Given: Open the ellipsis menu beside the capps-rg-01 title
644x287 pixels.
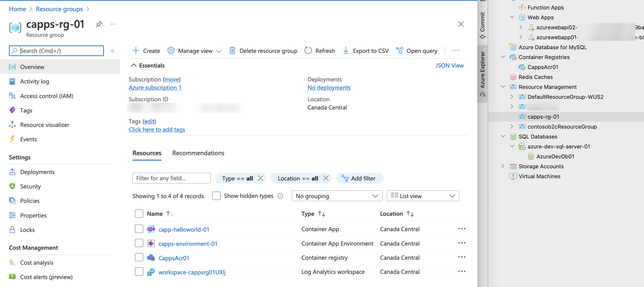Looking at the screenshot, I should 113,24.
